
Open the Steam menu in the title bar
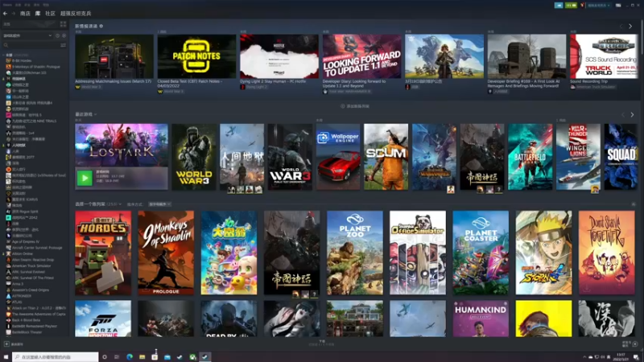[x=7, y=5]
